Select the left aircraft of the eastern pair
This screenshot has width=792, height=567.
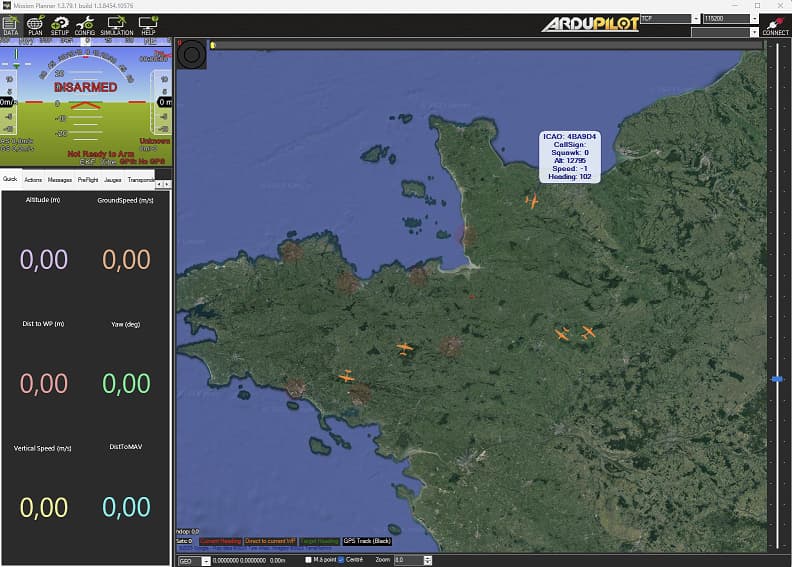(562, 334)
